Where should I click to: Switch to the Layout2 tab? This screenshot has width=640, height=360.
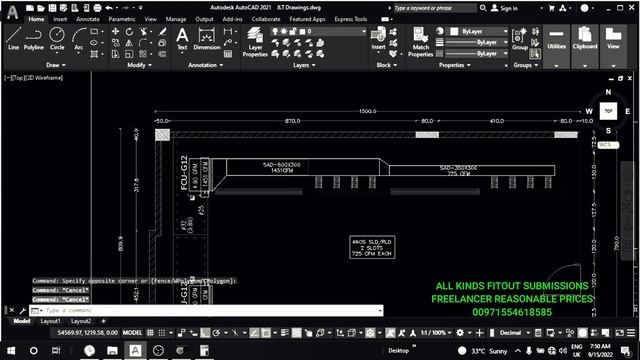[81, 321]
